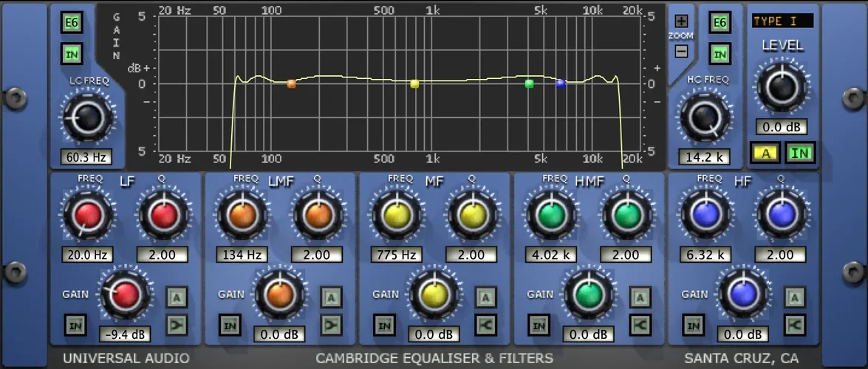Click the 4.02 k HMF frequency value
This screenshot has width=868, height=369.
pos(551,255)
